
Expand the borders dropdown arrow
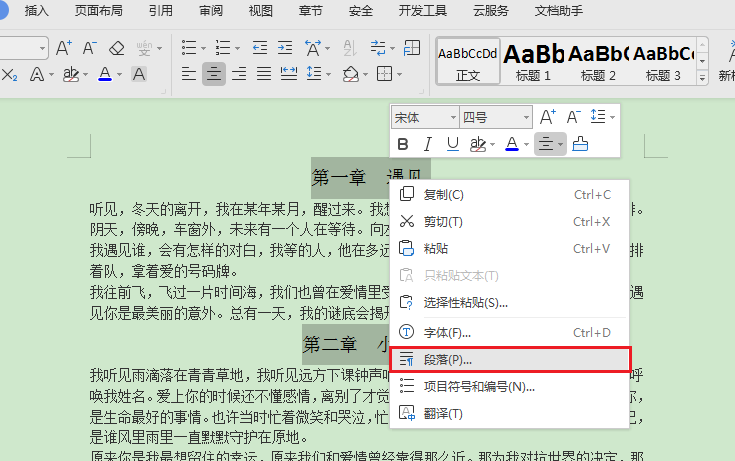pos(399,75)
